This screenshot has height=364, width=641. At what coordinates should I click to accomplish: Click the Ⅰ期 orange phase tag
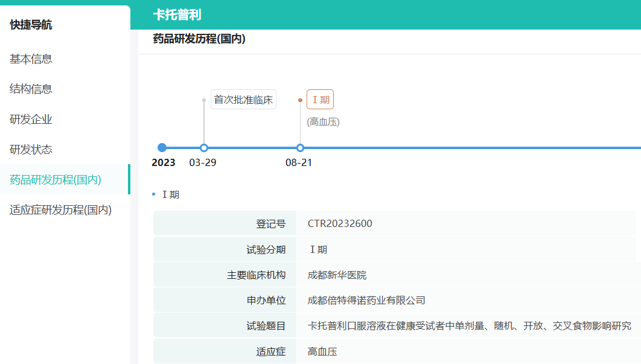click(x=320, y=100)
